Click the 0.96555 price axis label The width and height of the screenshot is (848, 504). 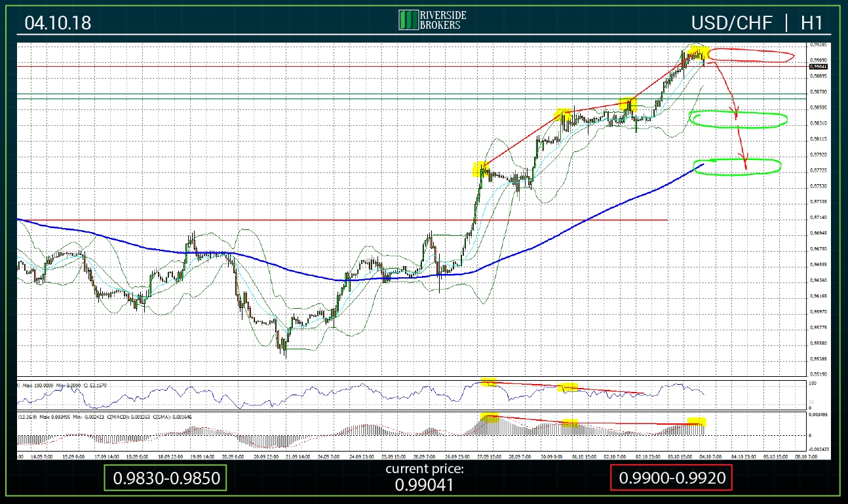pos(819,265)
